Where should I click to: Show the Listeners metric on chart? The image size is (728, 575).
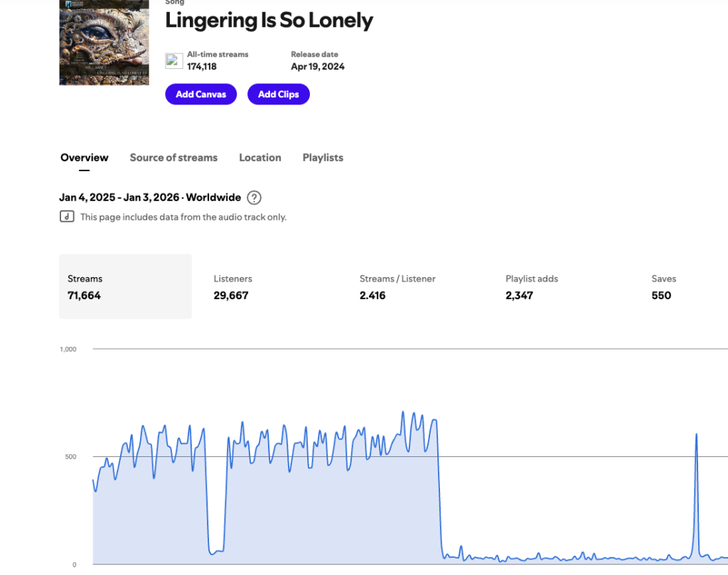(x=232, y=286)
